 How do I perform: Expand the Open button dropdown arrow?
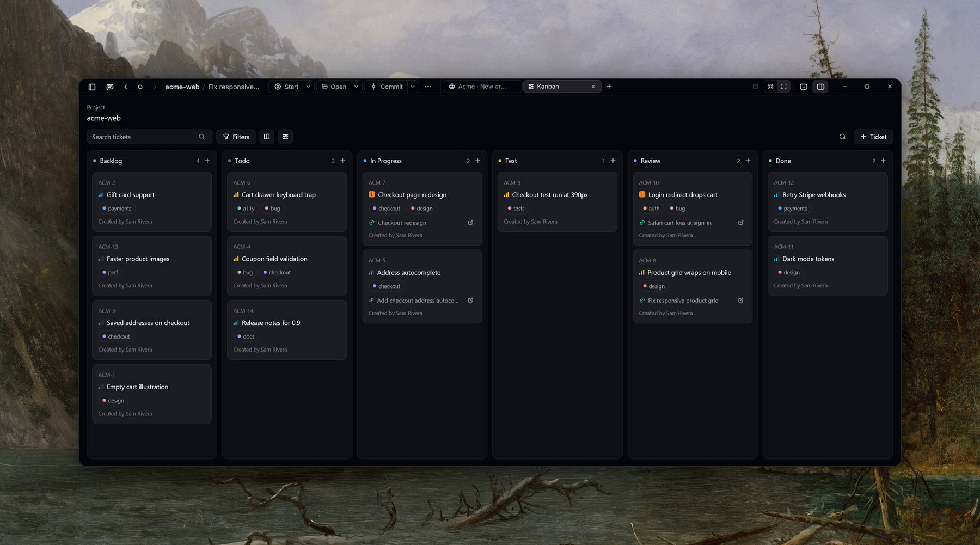(356, 87)
